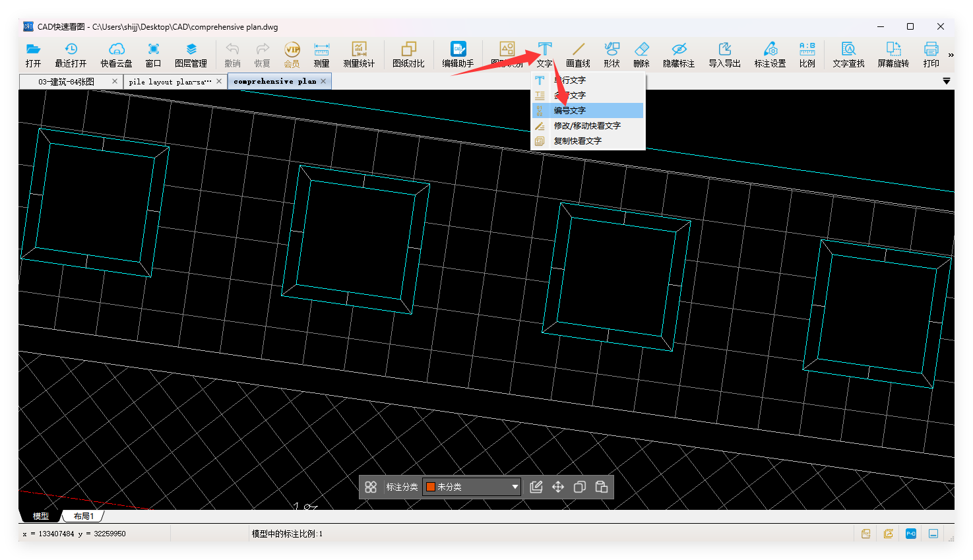Viewport: 973px width, 560px height.
Task: Choose 多行文字 from the text menu
Action: pos(588,95)
